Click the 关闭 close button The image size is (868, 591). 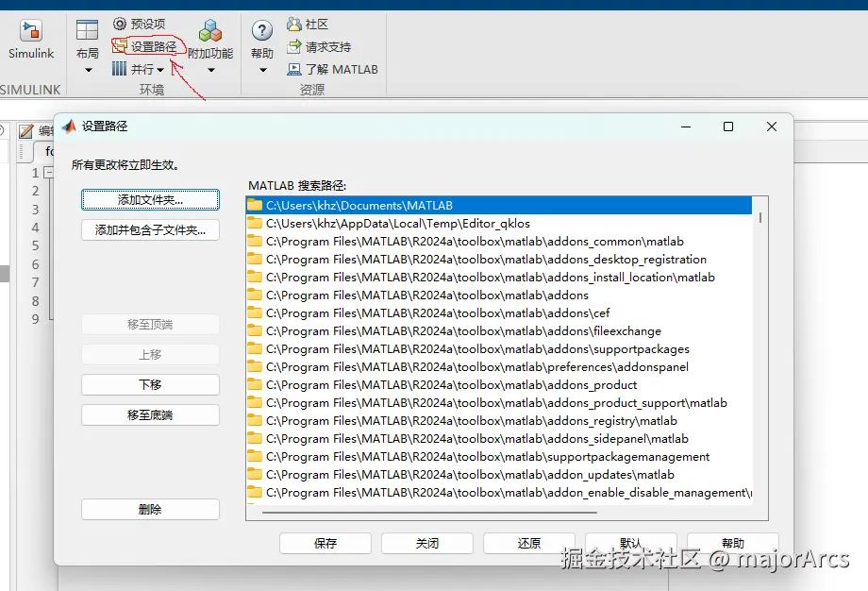point(427,544)
